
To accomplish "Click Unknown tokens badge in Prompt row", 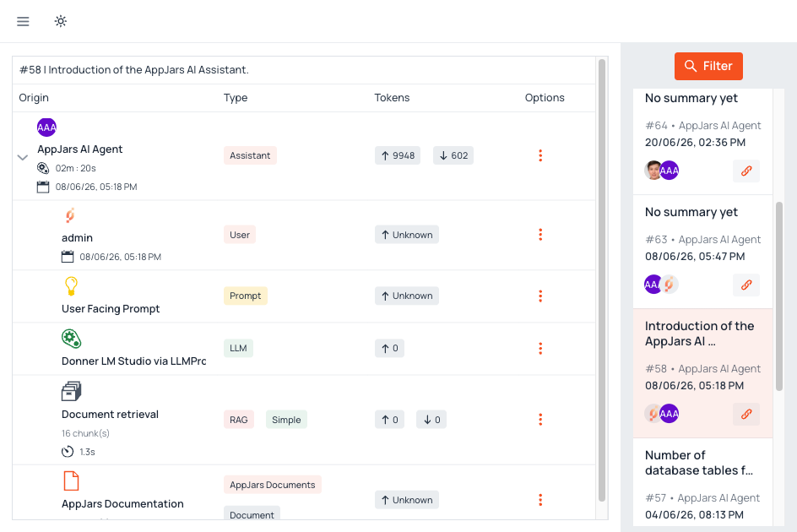I will click(x=407, y=296).
